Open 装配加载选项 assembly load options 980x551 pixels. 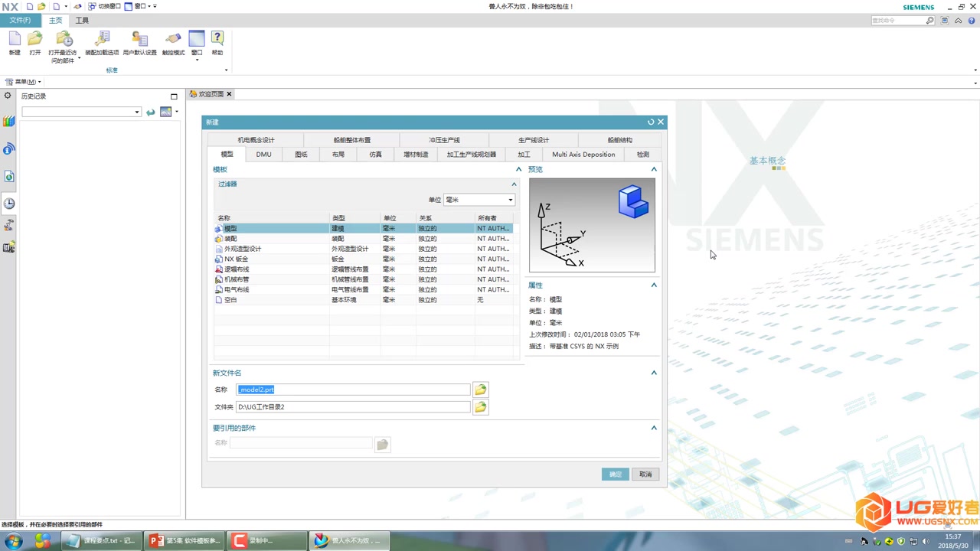tap(102, 43)
